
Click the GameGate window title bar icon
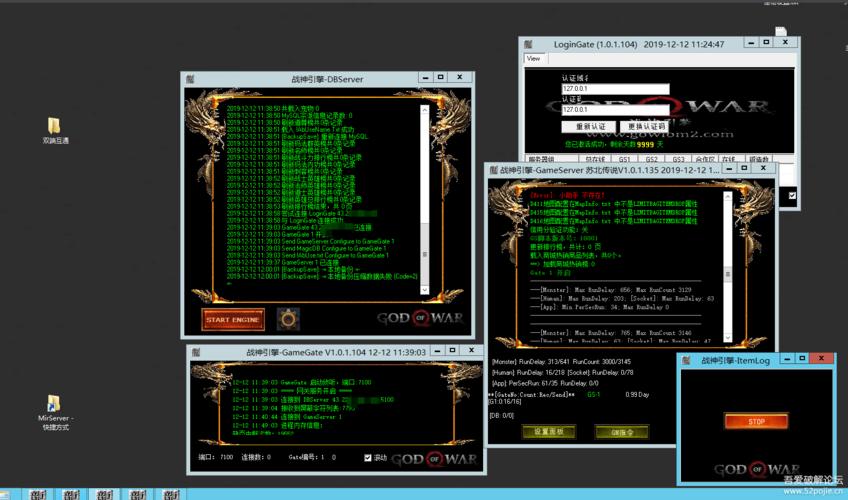pyautogui.click(x=196, y=352)
